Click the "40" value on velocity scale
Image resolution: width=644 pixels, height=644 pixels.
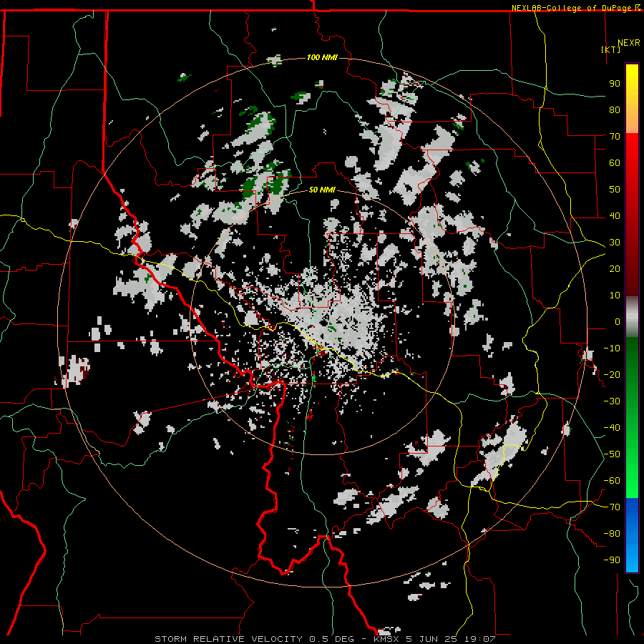pos(615,215)
